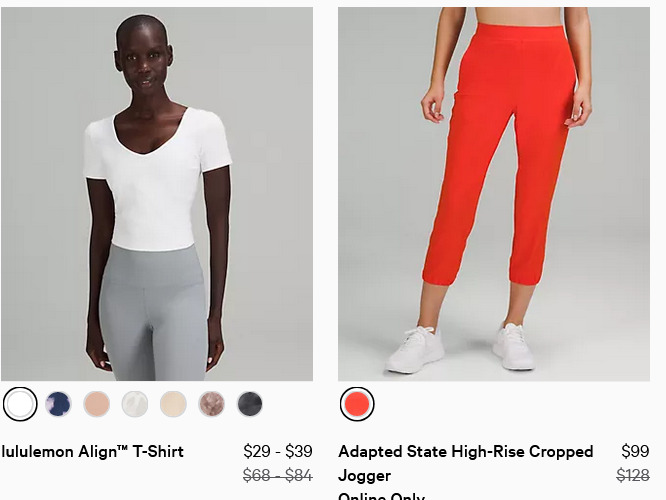Click the $29 - $39 sale price

point(278,451)
